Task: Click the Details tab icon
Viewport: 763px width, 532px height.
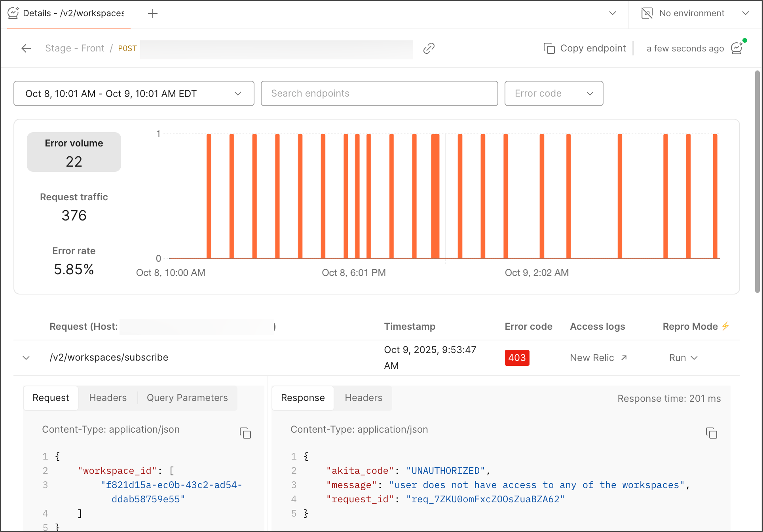Action: (13, 13)
